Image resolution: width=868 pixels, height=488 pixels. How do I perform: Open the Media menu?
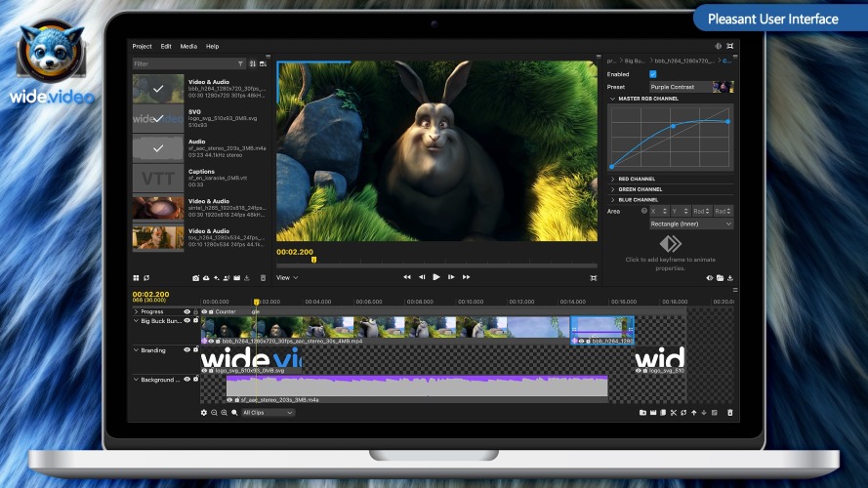coord(188,47)
